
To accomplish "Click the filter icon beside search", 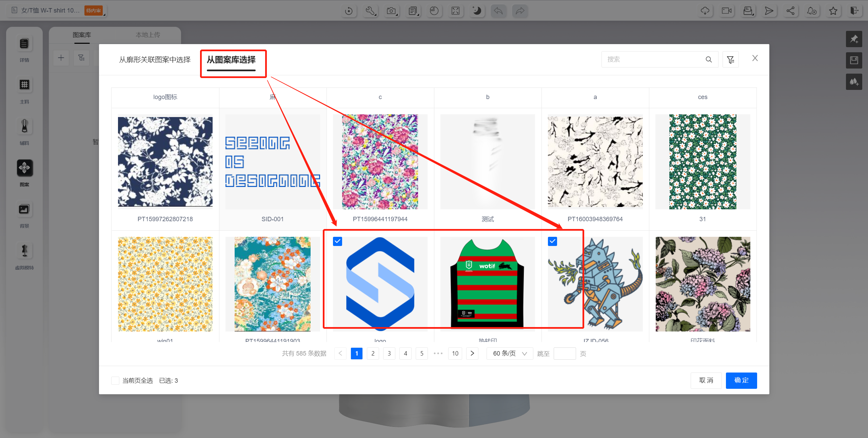I will (730, 60).
